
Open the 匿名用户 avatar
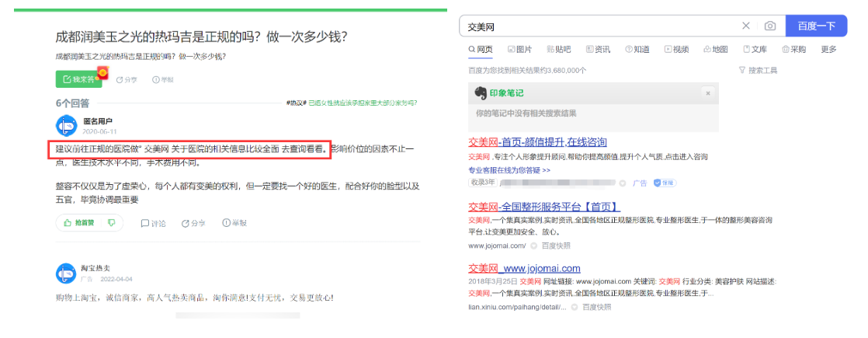point(66,127)
